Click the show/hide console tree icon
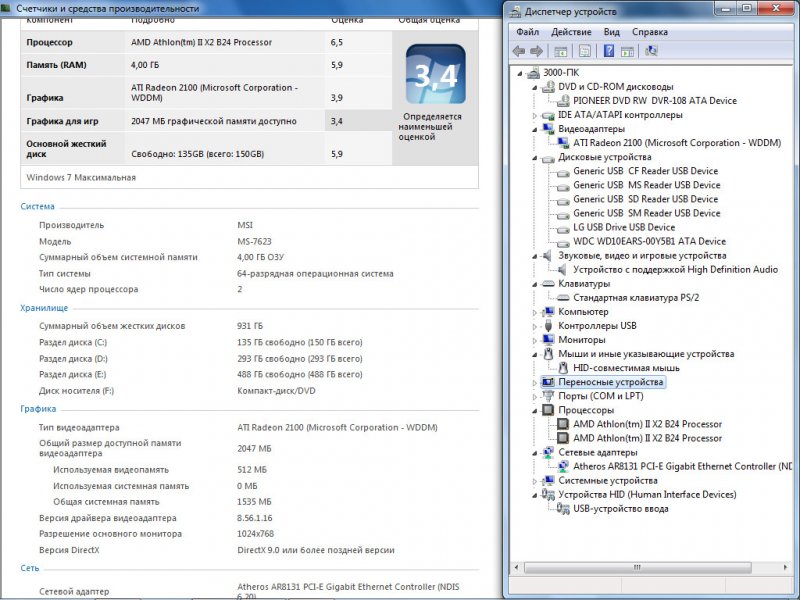 pos(561,50)
